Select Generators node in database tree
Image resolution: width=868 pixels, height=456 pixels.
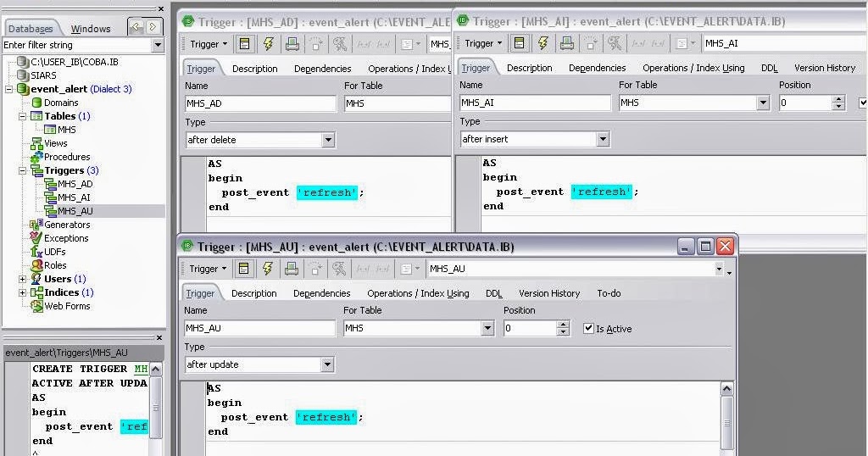click(x=67, y=225)
